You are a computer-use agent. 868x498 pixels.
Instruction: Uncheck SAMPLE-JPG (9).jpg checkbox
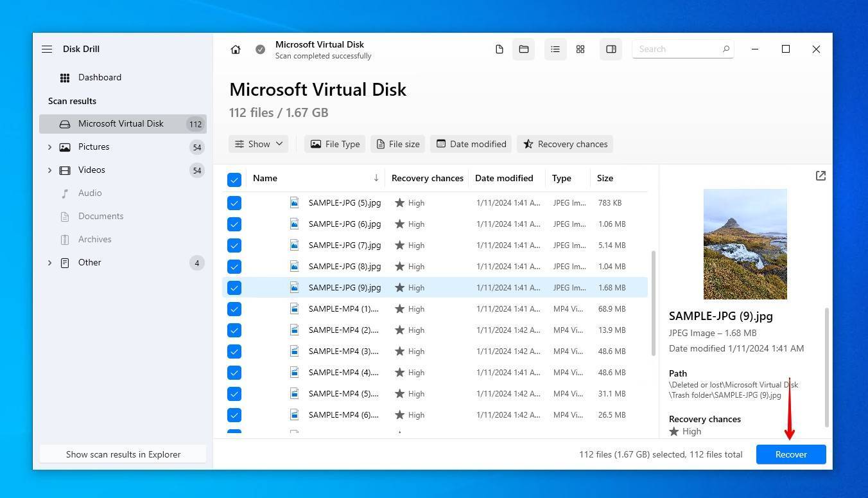(x=234, y=288)
